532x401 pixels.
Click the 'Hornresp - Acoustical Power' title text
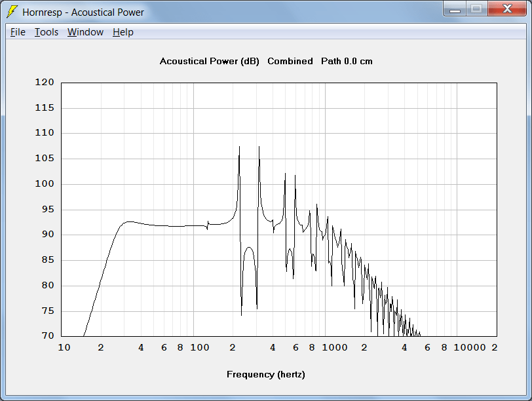pos(83,12)
